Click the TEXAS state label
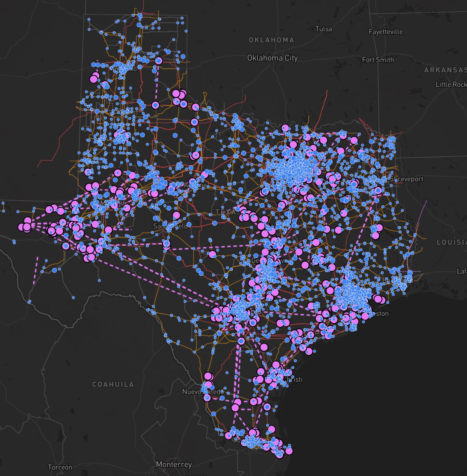Screen dimensions: 467x476 click(228, 212)
